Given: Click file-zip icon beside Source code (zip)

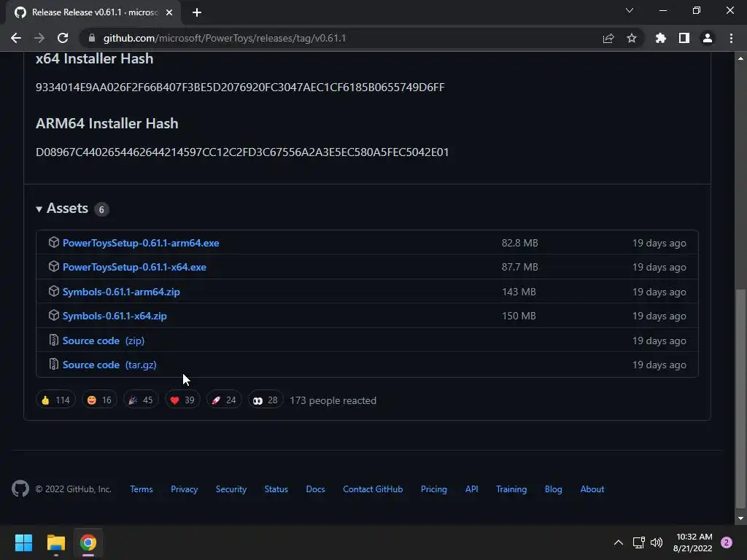Looking at the screenshot, I should tap(54, 341).
